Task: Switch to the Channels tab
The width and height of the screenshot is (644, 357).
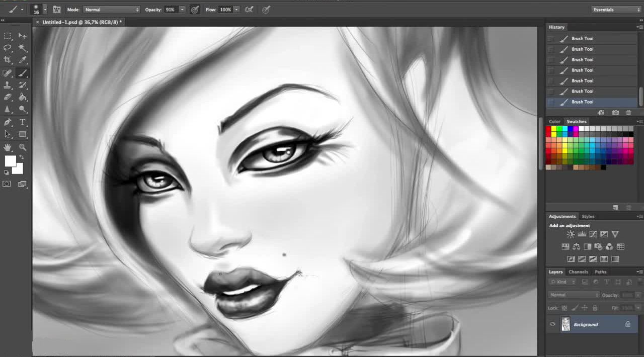Action: 578,272
